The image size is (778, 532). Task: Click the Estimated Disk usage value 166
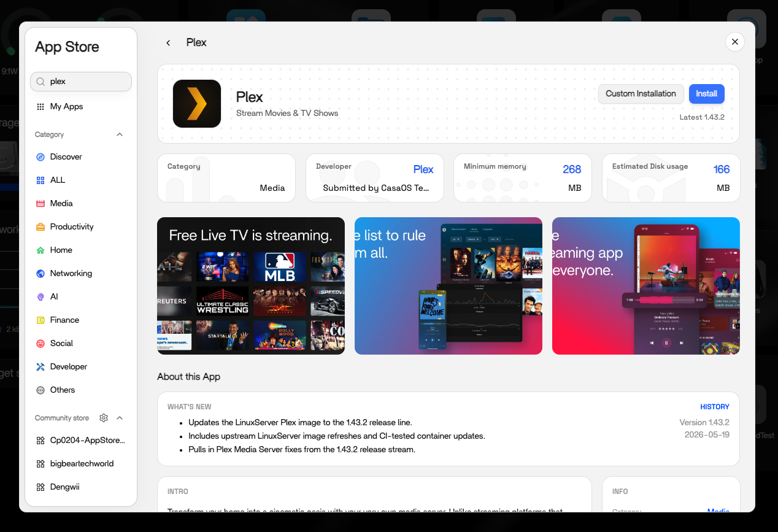[722, 169]
